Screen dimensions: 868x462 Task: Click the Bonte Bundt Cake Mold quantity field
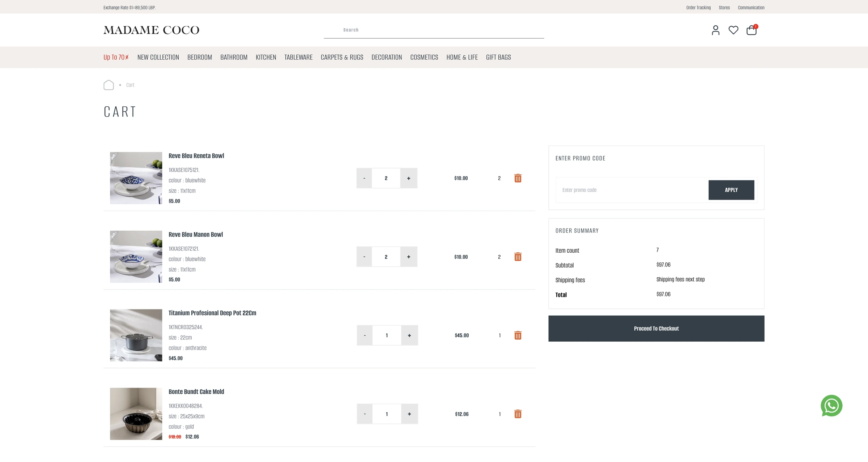point(387,414)
